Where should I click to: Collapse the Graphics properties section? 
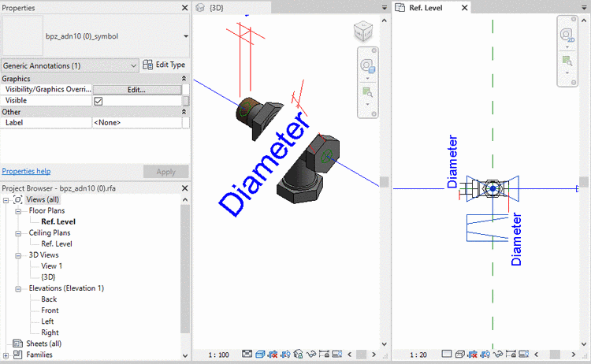coord(184,78)
